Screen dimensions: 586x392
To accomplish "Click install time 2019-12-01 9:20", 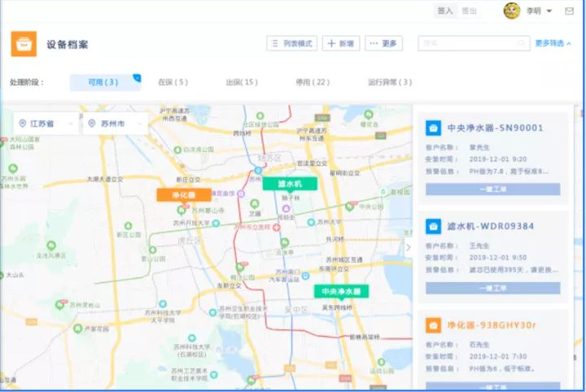I will (498, 159).
